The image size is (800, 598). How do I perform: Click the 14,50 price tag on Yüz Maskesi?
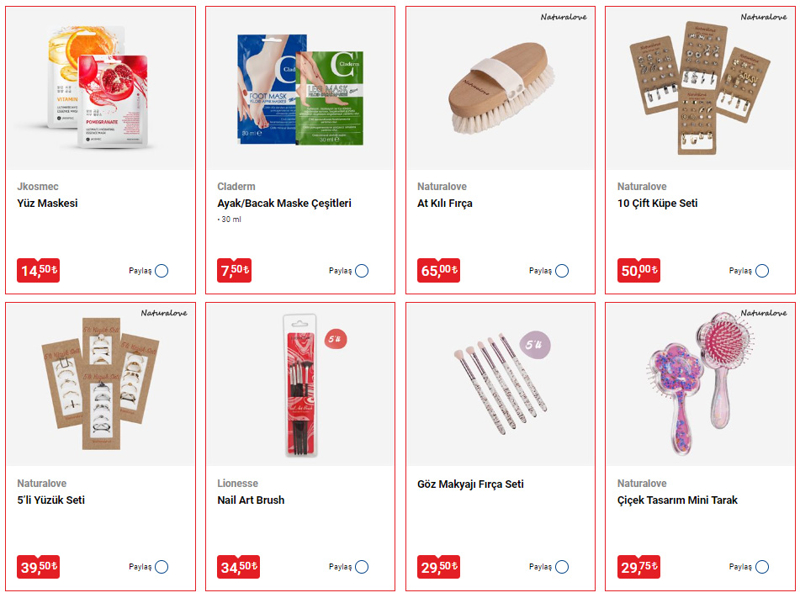click(38, 270)
